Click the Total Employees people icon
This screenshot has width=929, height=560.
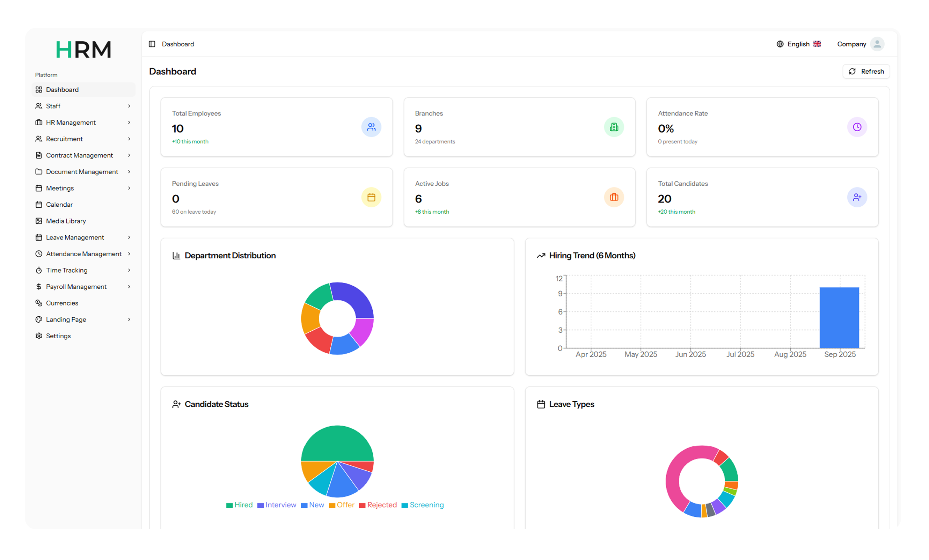pyautogui.click(x=371, y=127)
